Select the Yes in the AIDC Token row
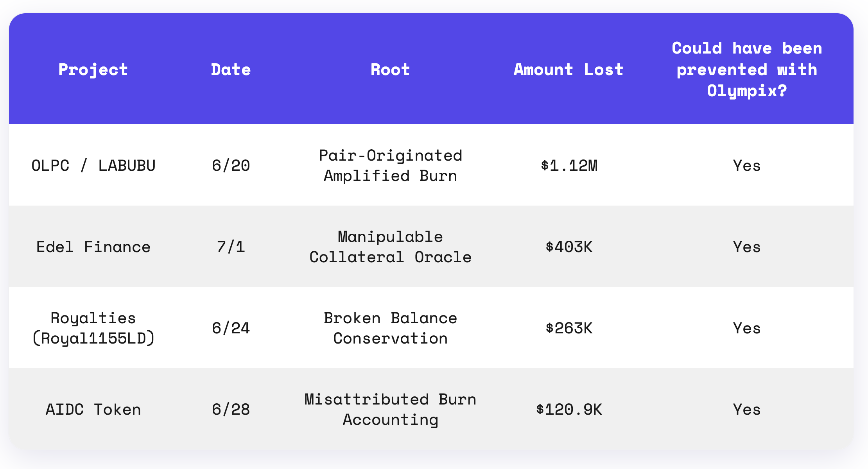This screenshot has width=868, height=469. 747,410
